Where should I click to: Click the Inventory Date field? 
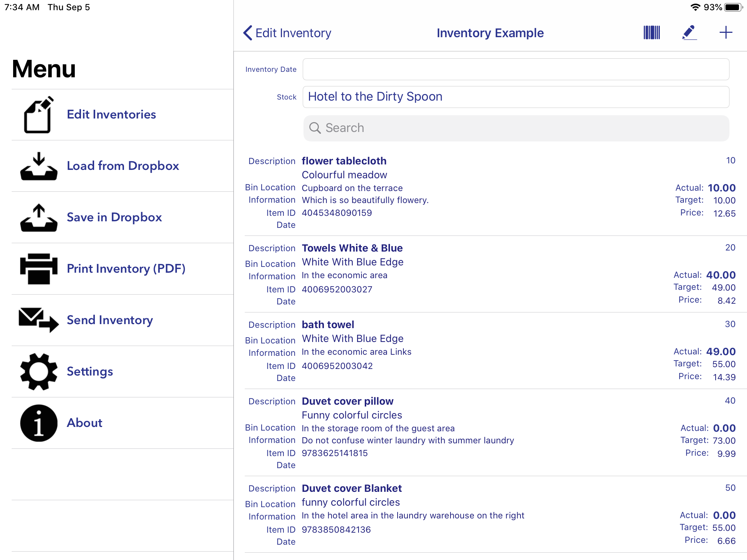tap(515, 69)
